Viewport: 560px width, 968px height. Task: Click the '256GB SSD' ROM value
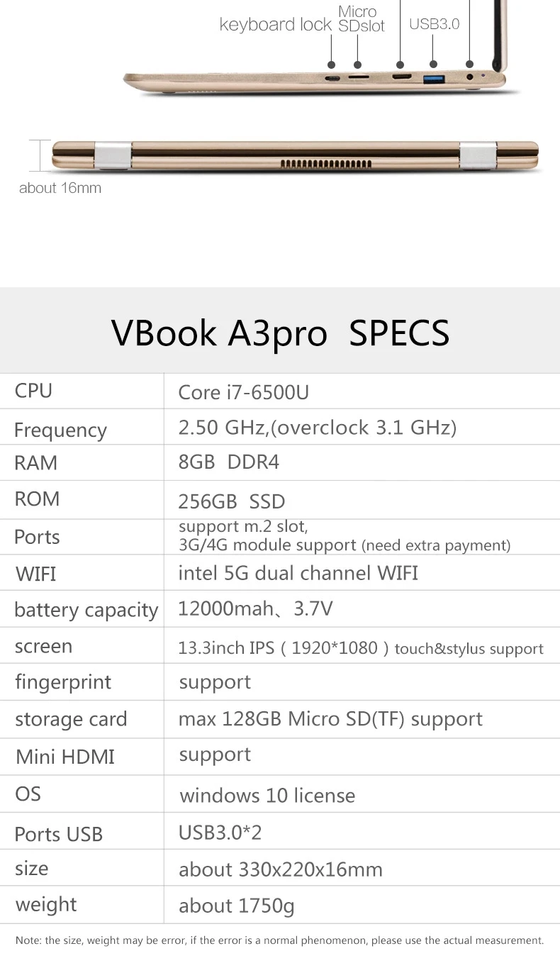point(232,501)
